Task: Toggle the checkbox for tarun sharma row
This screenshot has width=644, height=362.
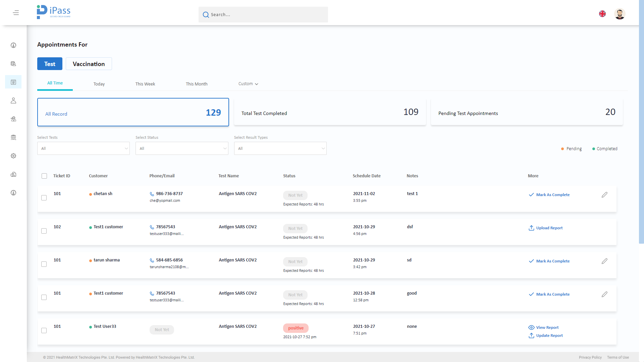Action: 44,263
